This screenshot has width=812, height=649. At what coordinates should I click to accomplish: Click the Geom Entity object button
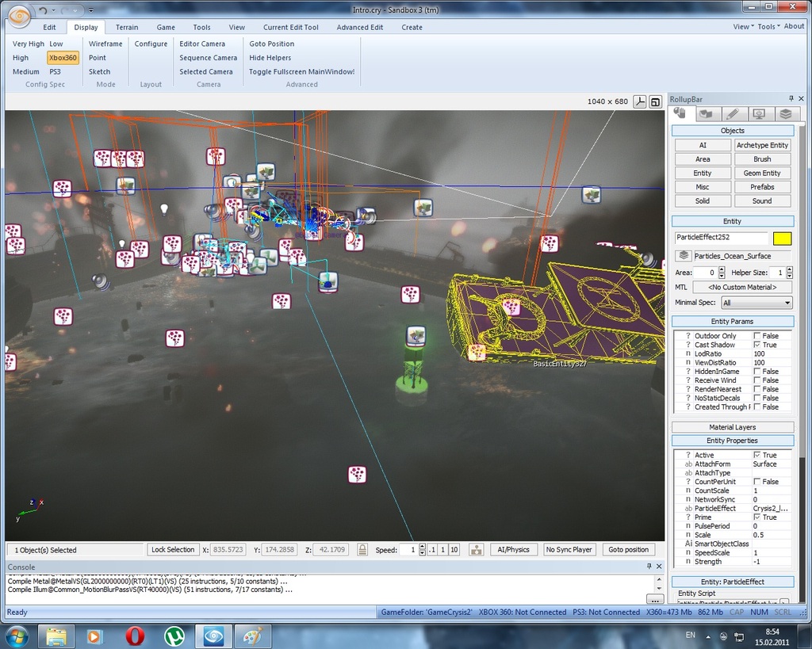(x=762, y=173)
